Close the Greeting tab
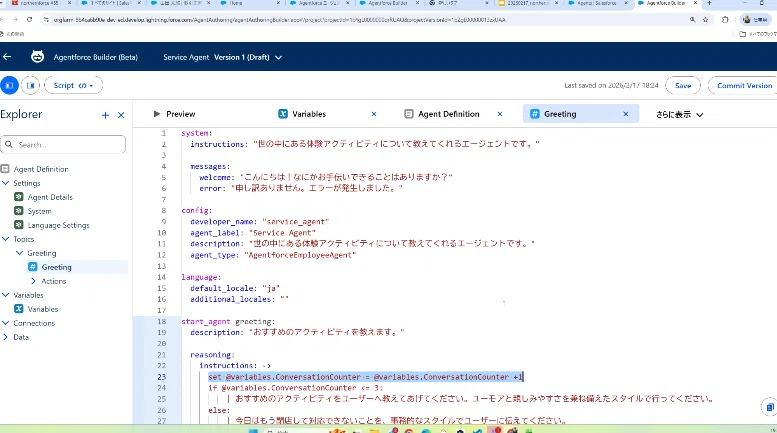This screenshot has width=777, height=433. click(626, 114)
